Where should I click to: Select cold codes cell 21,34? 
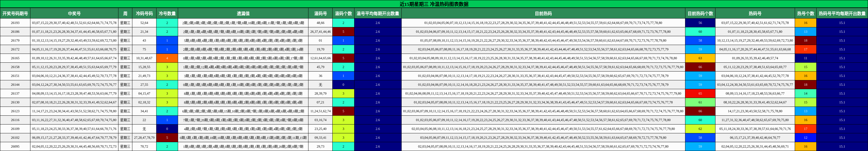[144, 32]
